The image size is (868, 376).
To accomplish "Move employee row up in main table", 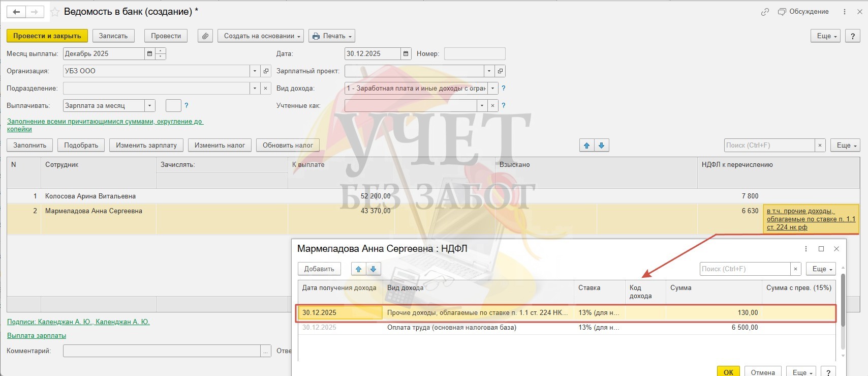I will (587, 146).
